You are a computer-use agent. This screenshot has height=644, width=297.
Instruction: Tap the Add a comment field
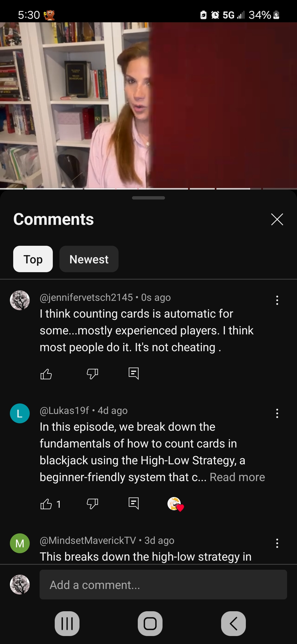coord(163,585)
